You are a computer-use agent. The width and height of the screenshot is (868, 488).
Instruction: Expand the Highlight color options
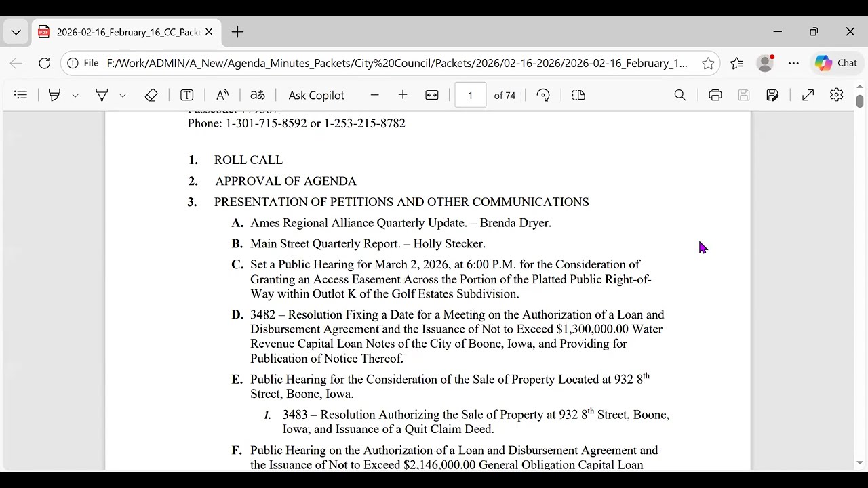pos(75,96)
